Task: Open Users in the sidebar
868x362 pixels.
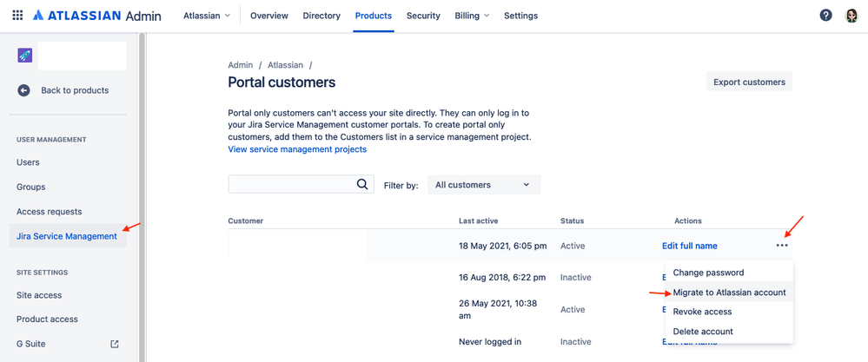Action: click(28, 162)
